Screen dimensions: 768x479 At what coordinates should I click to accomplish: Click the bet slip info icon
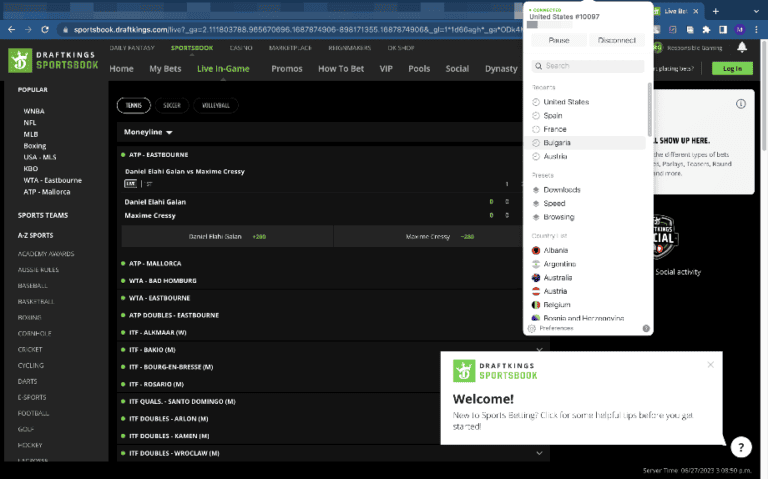(741, 103)
